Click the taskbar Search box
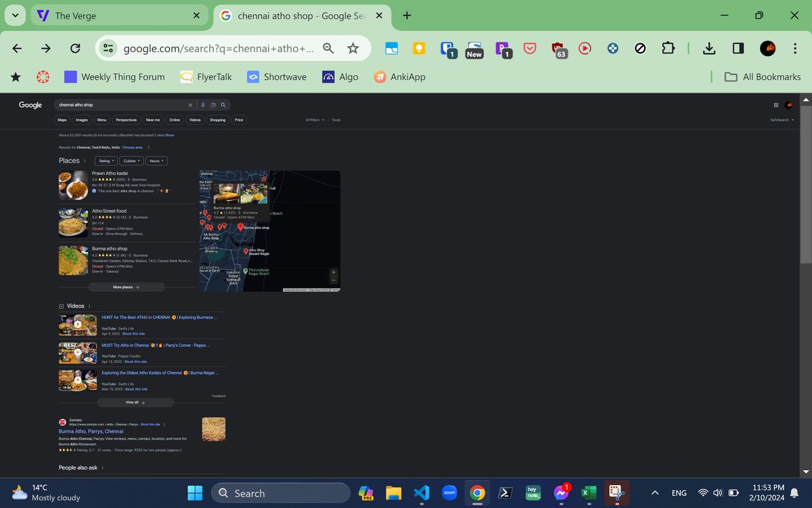Screen dimensions: 812x508 tap(281, 493)
